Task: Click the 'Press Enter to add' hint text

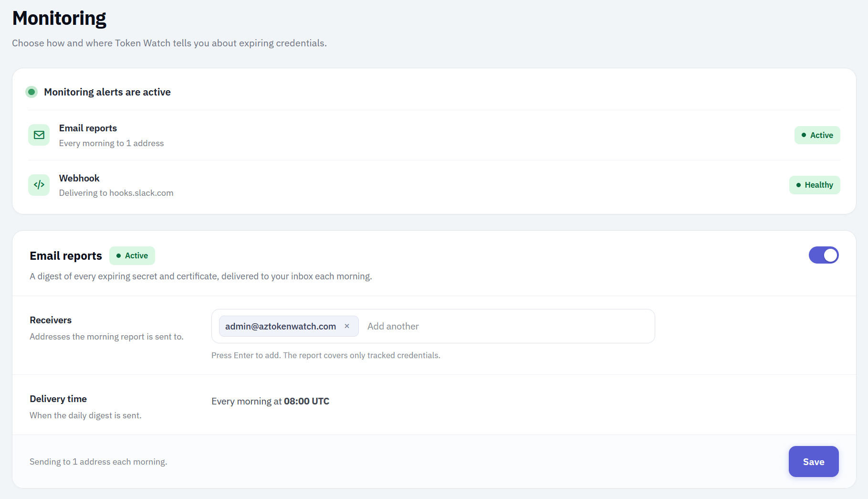Action: pyautogui.click(x=326, y=355)
